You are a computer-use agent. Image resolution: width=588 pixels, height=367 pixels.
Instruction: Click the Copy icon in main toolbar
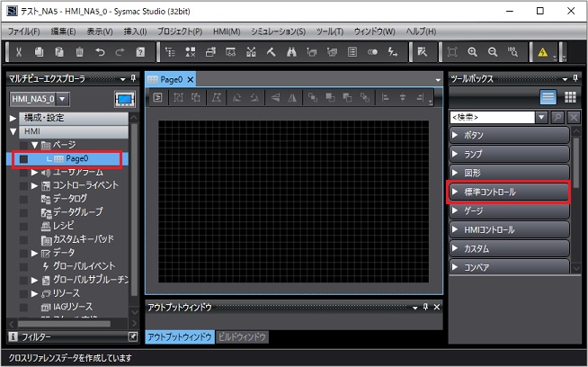click(39, 52)
